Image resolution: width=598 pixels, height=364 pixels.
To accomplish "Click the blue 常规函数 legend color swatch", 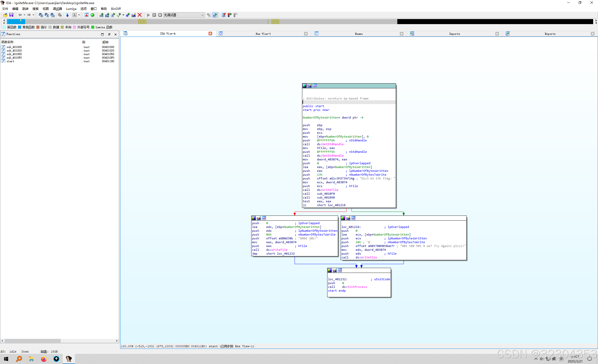I will point(20,27).
